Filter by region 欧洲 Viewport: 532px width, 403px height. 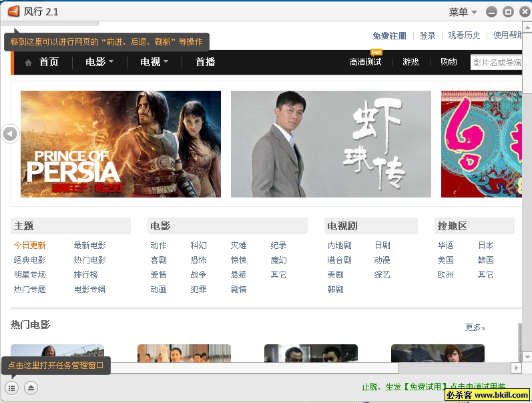pos(445,274)
